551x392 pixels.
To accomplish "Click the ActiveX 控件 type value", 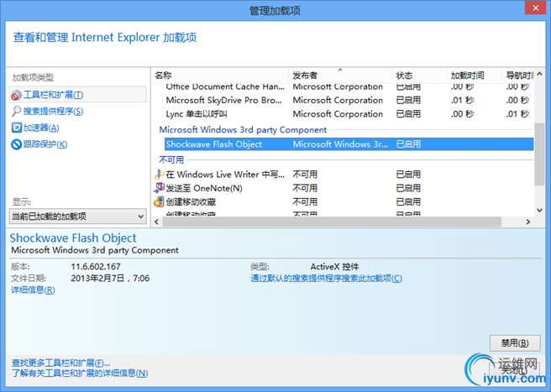I will coord(334,267).
